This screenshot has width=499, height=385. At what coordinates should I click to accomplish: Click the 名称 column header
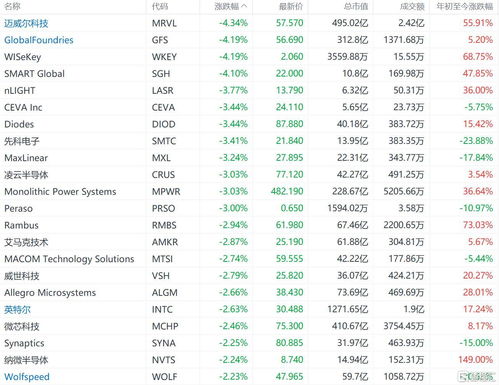(12, 6)
